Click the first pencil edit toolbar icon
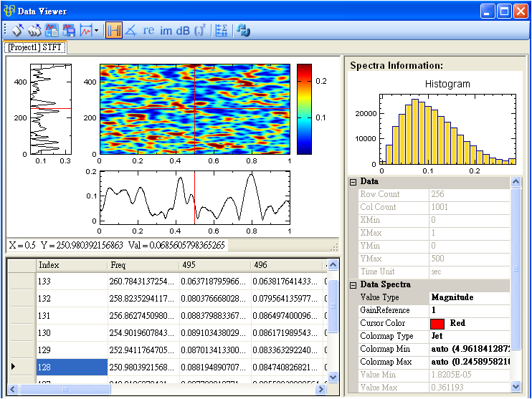Viewport: 532px width, 399px height. click(17, 30)
